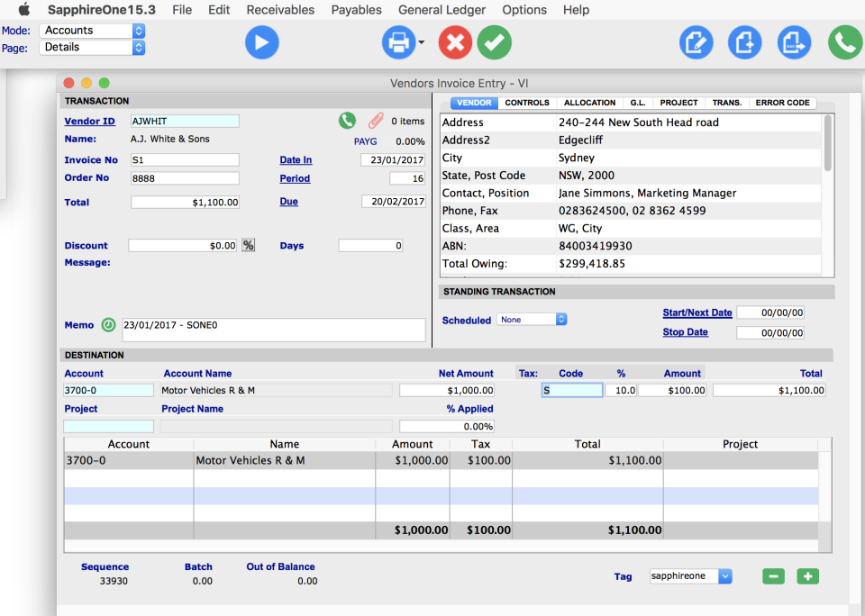Click the red cancel X icon

455,42
